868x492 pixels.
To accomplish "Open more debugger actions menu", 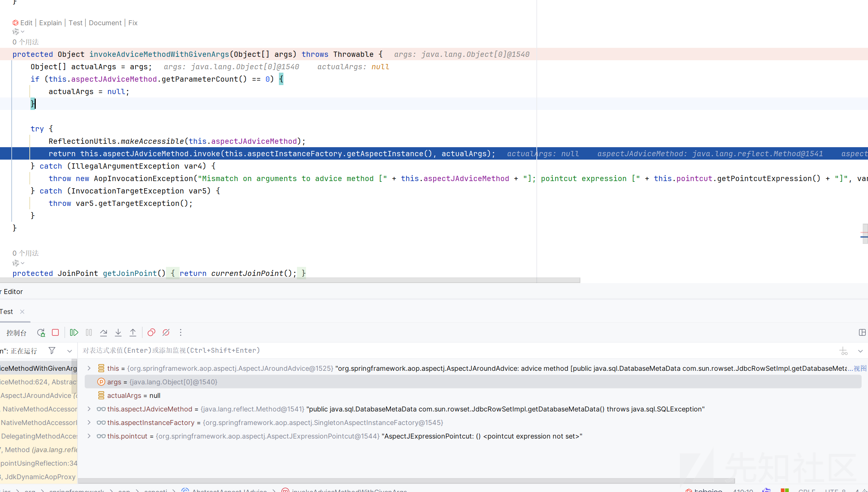I will tap(181, 333).
